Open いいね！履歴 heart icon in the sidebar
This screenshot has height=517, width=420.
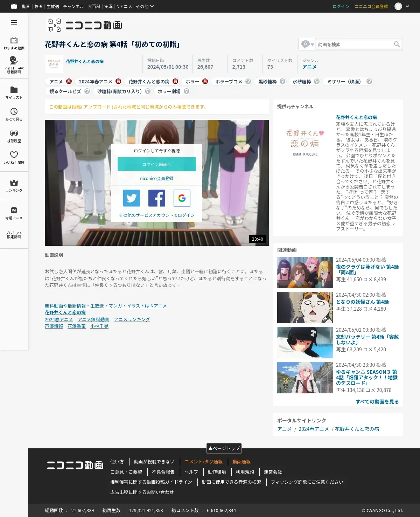[x=14, y=155]
